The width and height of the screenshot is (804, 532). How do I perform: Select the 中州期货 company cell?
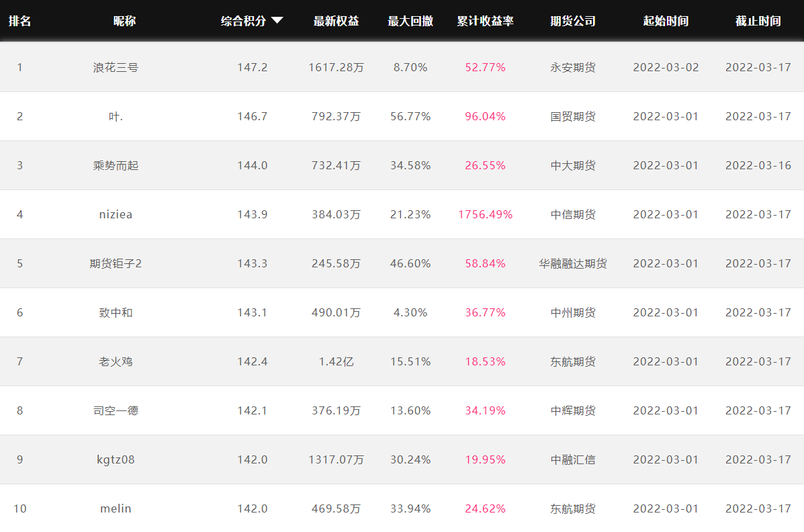click(x=573, y=312)
